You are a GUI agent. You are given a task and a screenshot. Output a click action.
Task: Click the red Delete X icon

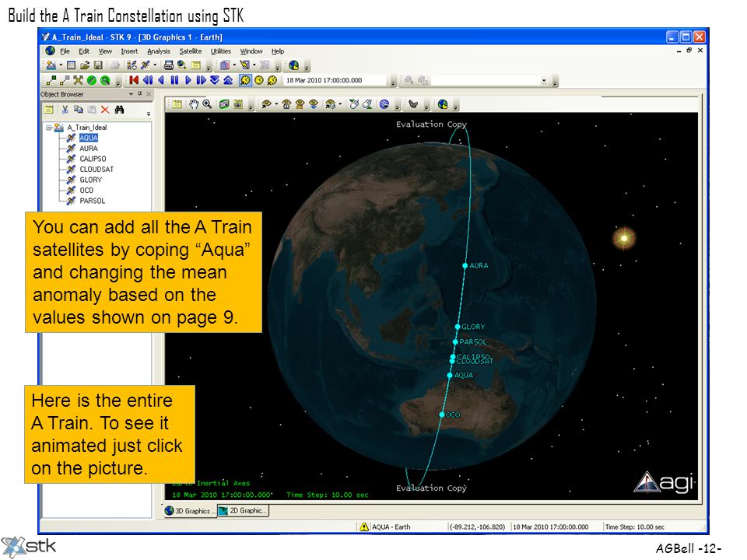click(x=105, y=110)
